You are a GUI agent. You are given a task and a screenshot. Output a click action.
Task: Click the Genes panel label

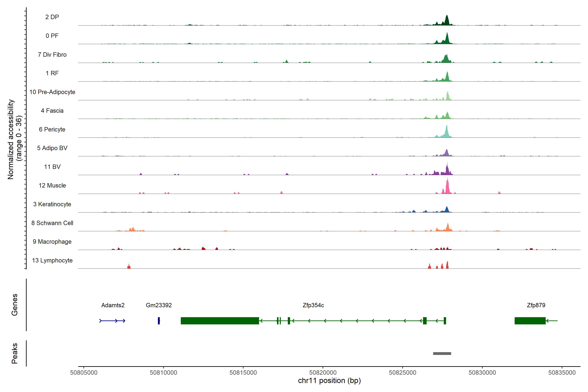pos(15,304)
